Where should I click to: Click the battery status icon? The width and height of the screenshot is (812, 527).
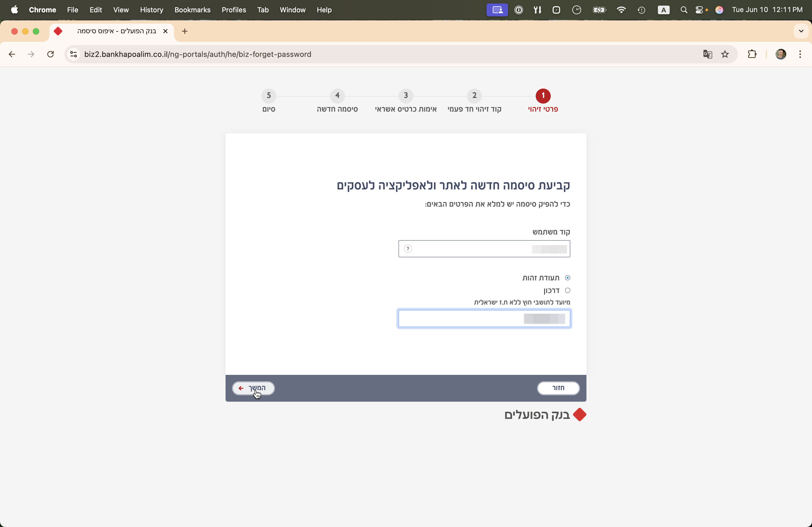point(599,10)
